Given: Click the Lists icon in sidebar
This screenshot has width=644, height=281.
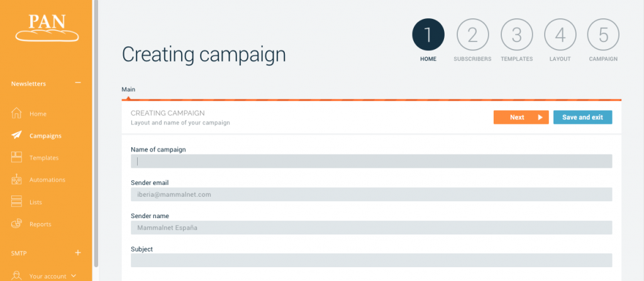Looking at the screenshot, I should pos(17,202).
